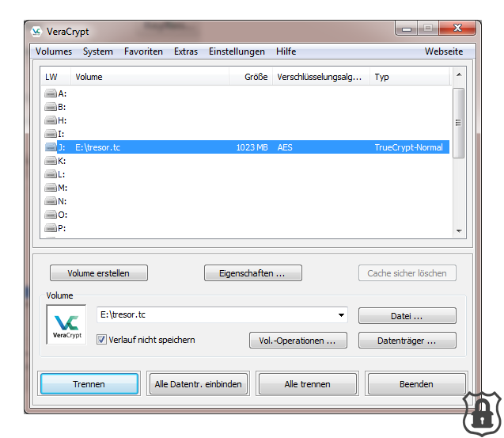Select the 'P:' drive letter label

[62, 228]
